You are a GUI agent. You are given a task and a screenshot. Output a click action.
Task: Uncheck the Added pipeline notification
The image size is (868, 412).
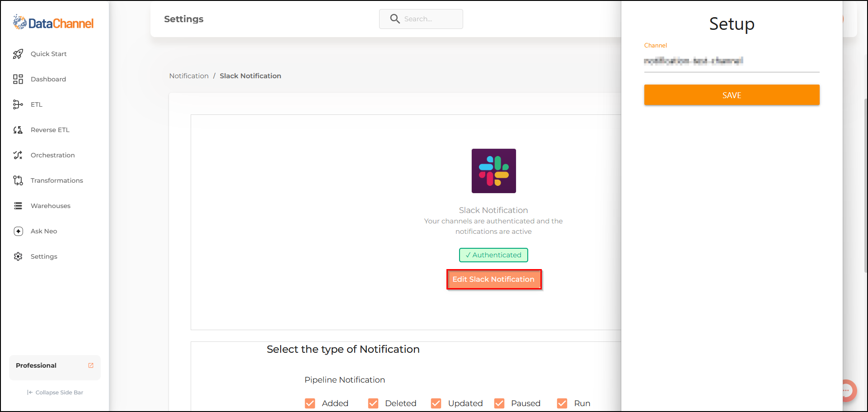(310, 403)
